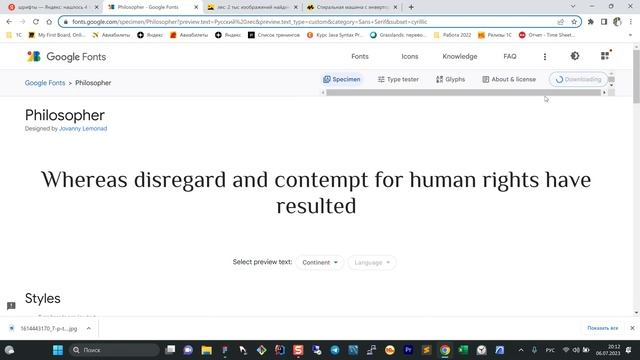Viewport: 640px width, 360px height.
Task: Open the browser side panel
Action: (604, 22)
